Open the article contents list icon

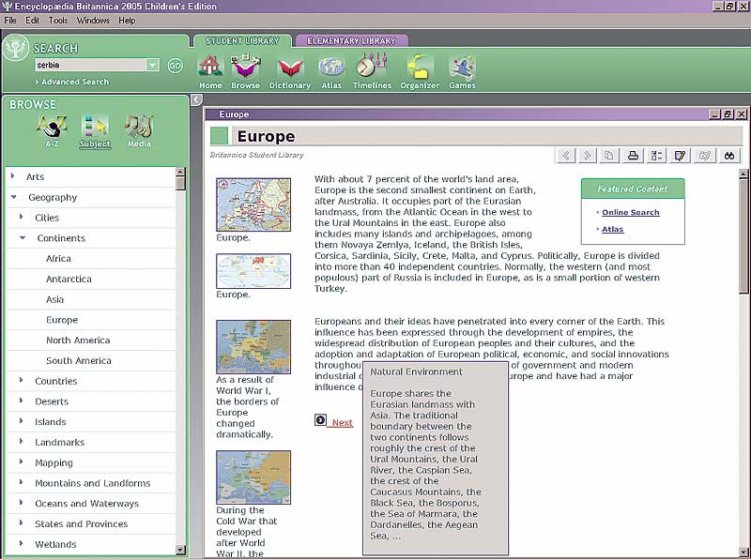coord(656,156)
